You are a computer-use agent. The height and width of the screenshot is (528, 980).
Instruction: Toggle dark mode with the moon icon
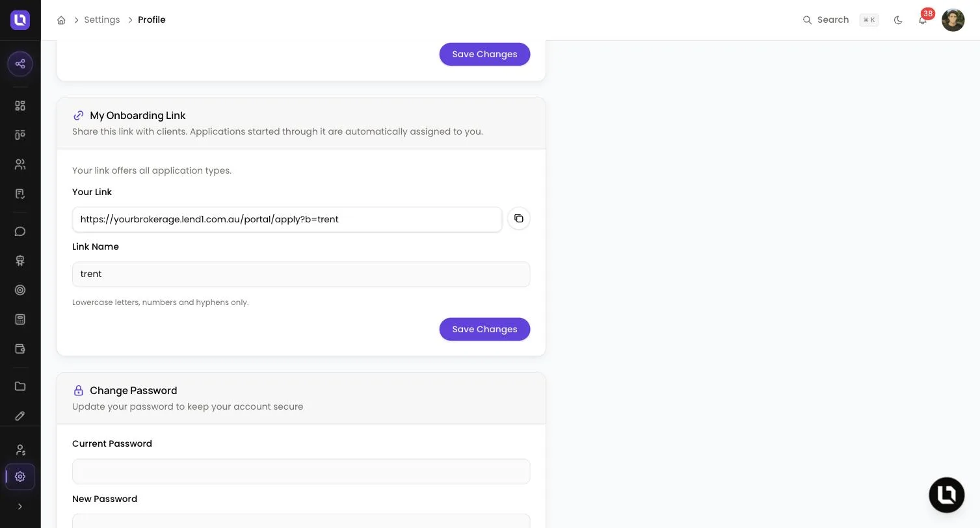(898, 20)
